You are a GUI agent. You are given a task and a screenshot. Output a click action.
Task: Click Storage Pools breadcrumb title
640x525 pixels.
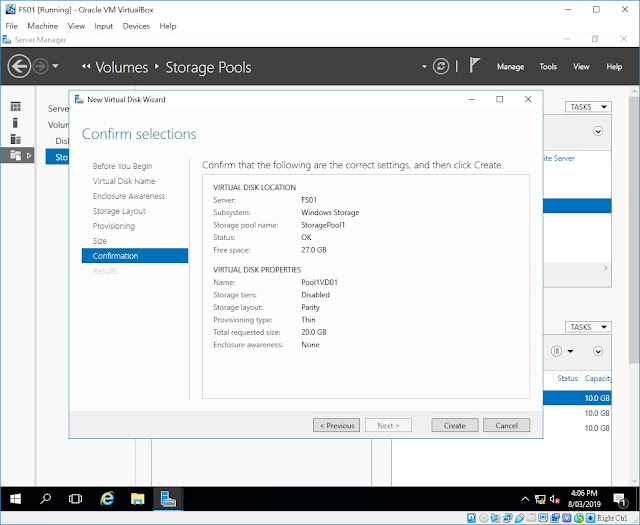pyautogui.click(x=208, y=67)
